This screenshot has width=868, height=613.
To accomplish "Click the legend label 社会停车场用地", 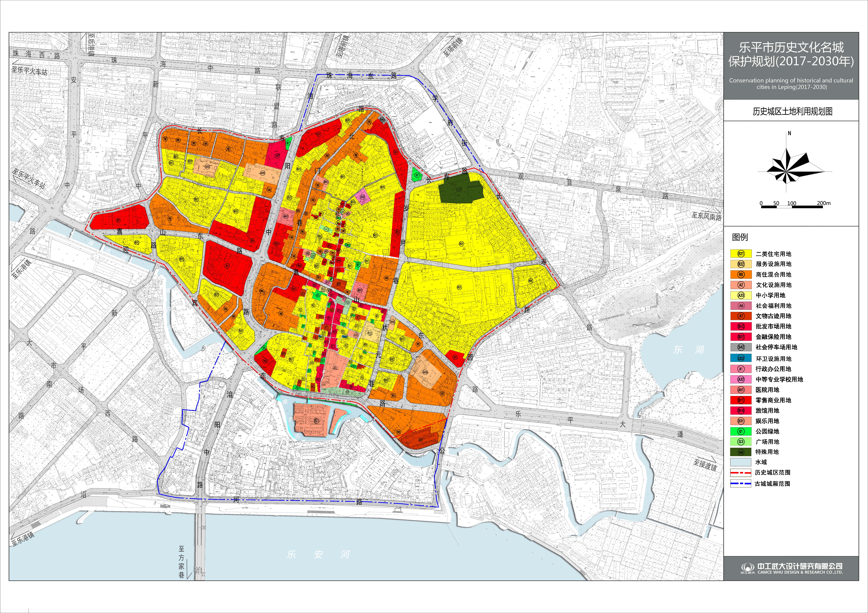I will tap(777, 347).
